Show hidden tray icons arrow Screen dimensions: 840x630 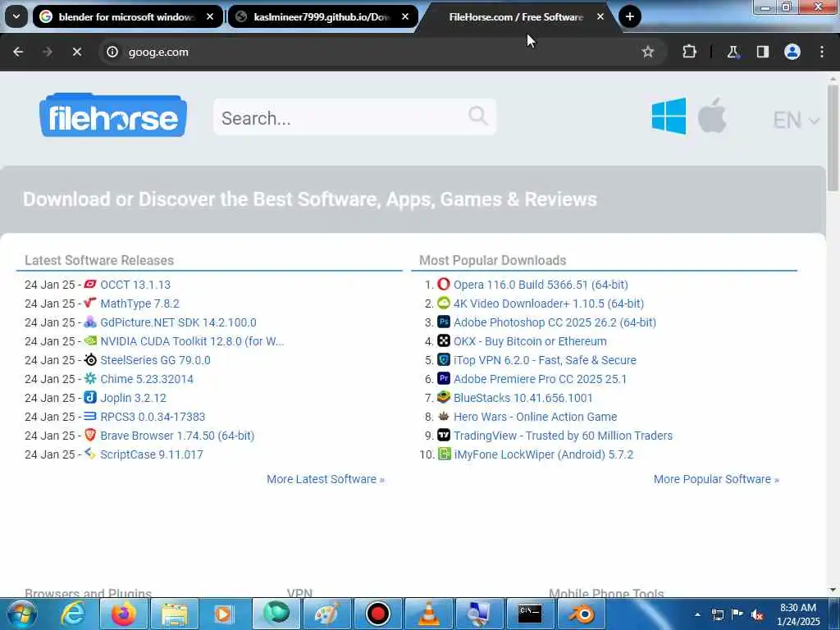697,614
